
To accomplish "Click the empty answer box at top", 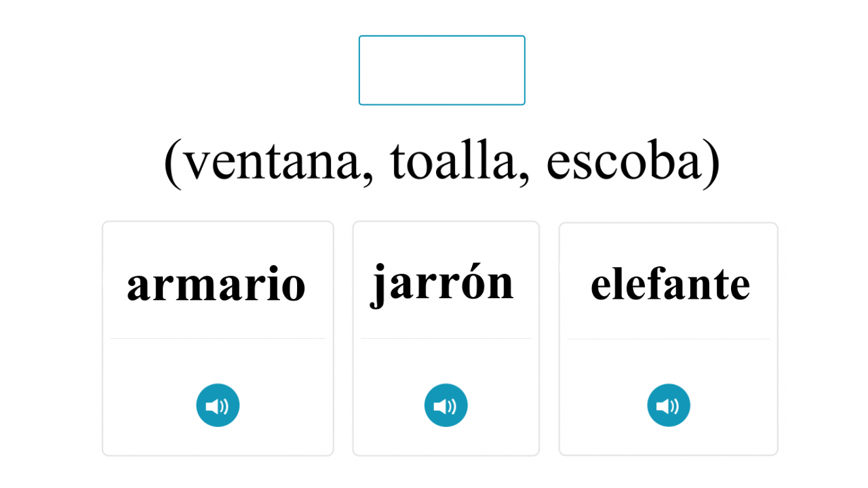I will point(441,70).
